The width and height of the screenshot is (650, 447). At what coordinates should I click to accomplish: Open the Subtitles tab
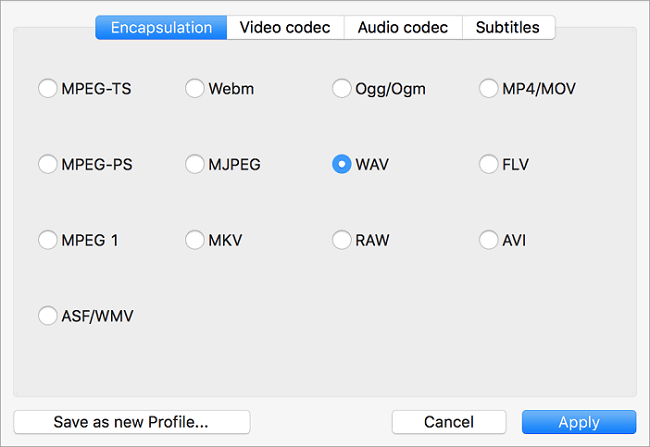[509, 27]
